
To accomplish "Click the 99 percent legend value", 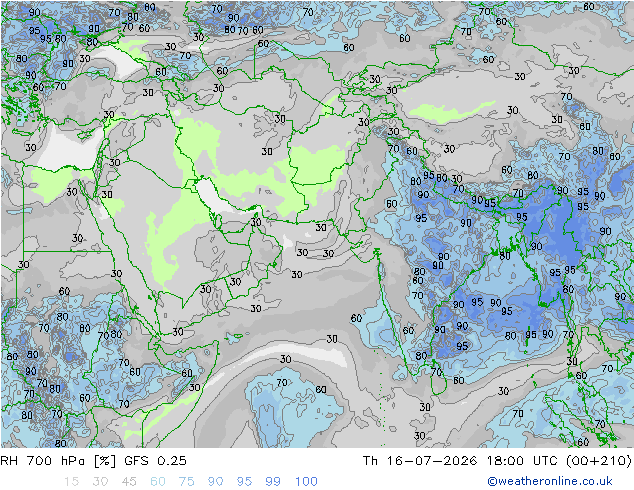I will coord(273,482).
